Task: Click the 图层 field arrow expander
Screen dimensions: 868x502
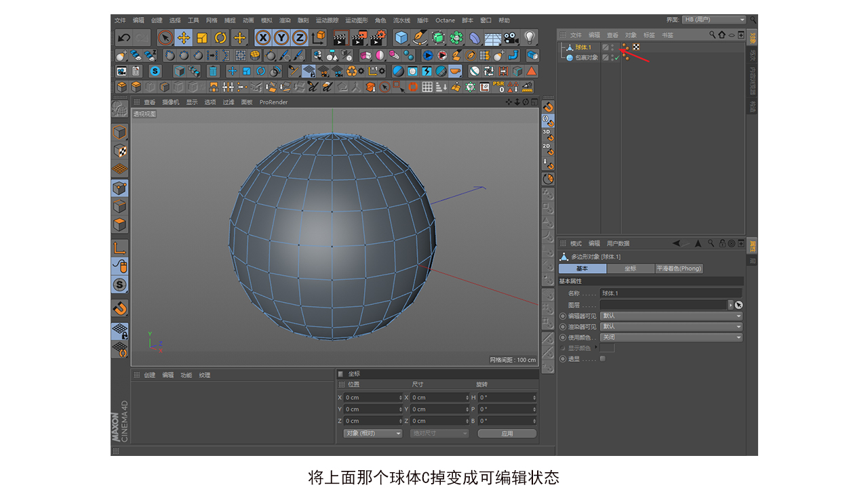Action: tap(731, 305)
